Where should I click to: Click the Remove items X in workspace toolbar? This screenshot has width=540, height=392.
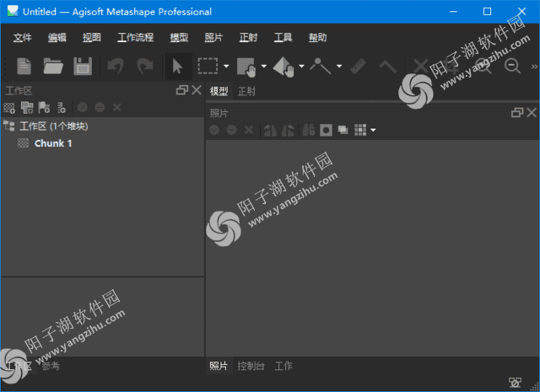click(x=117, y=107)
